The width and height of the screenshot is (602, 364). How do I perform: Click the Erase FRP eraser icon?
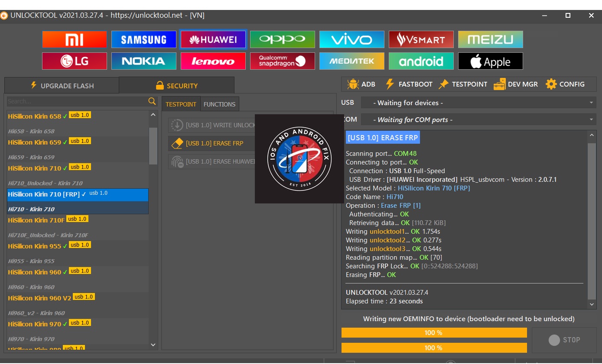tap(177, 143)
